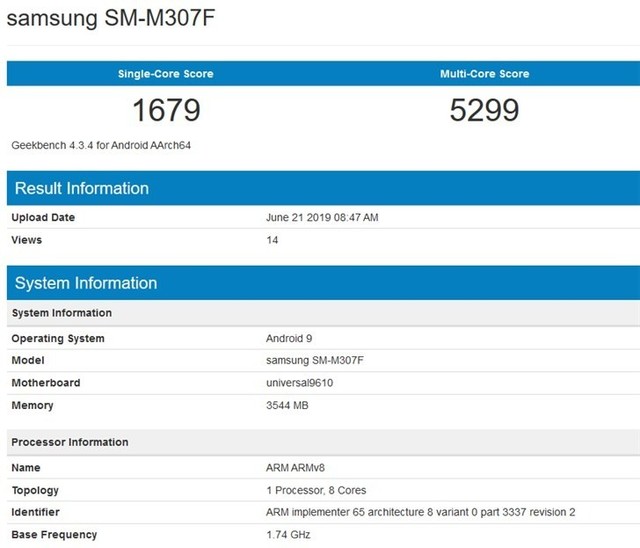
Task: Click the Operating System row label
Action: point(58,338)
